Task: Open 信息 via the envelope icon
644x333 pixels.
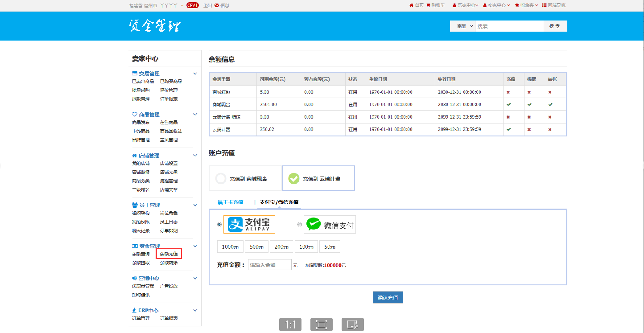Action: [x=217, y=5]
